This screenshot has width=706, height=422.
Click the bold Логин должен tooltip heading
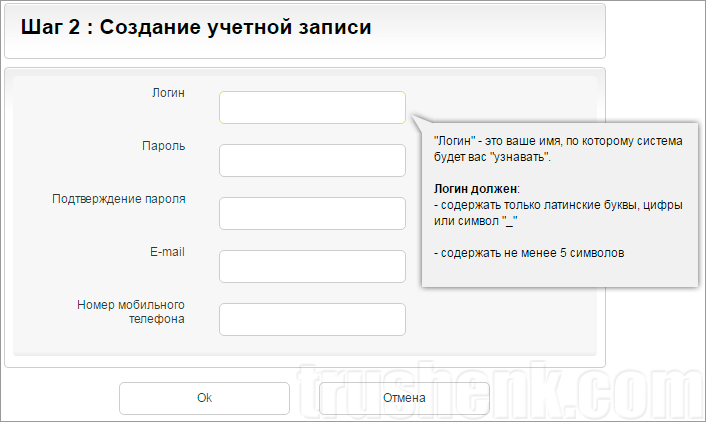click(477, 189)
